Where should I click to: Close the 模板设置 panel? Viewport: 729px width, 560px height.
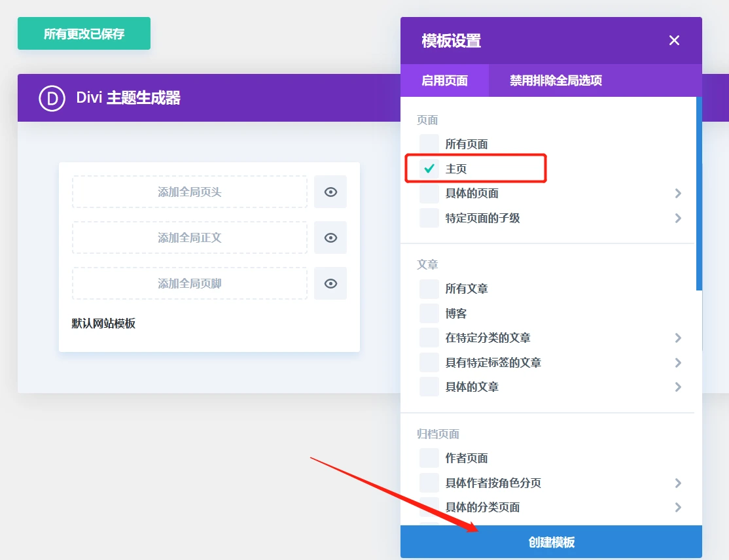[x=674, y=41]
